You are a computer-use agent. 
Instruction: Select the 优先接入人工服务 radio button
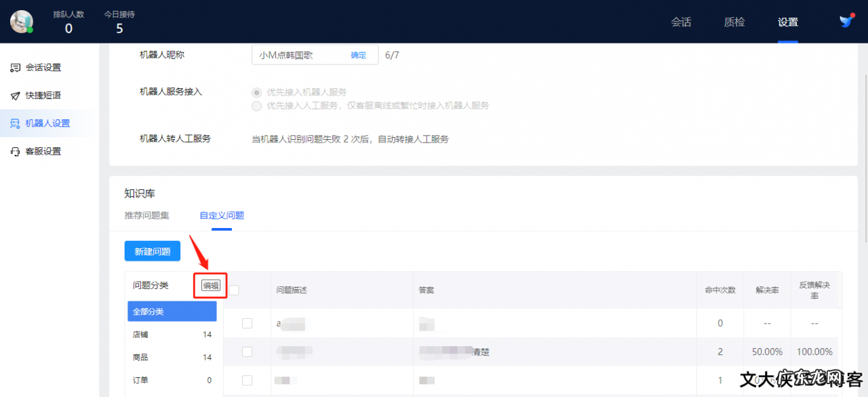tap(257, 106)
